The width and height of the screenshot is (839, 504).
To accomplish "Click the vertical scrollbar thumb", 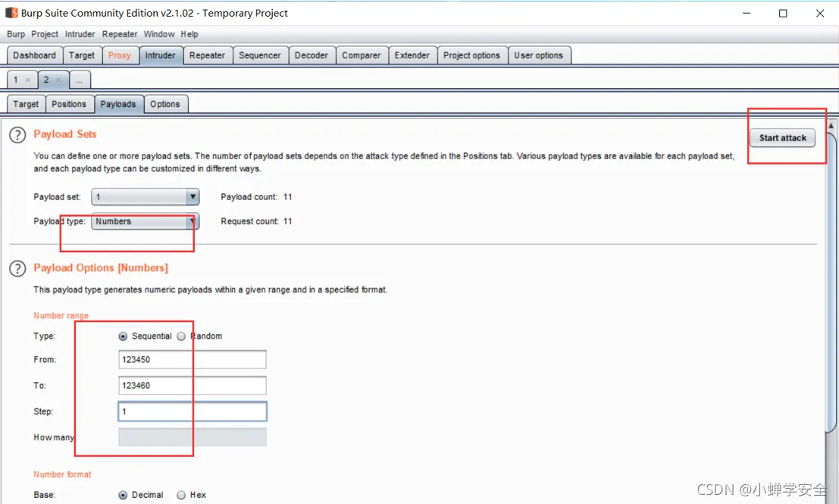I will pos(831,282).
